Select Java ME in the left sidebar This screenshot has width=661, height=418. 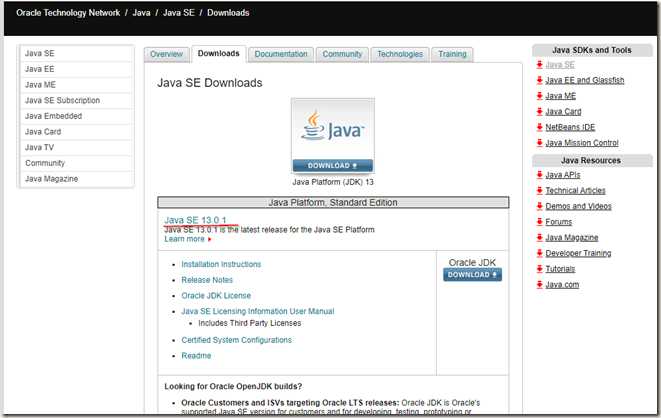point(77,85)
